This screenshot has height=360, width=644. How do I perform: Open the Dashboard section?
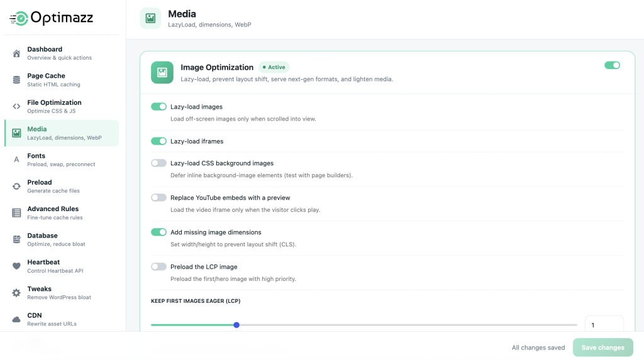point(62,53)
